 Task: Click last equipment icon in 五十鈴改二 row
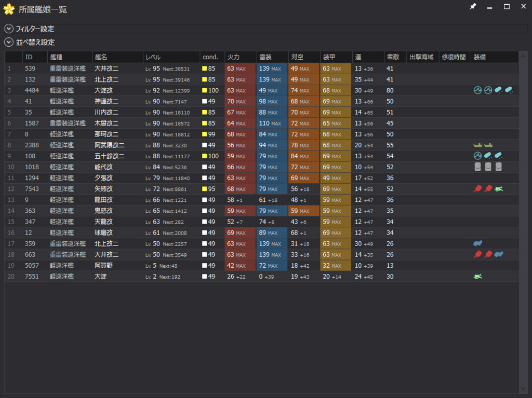[498, 156]
